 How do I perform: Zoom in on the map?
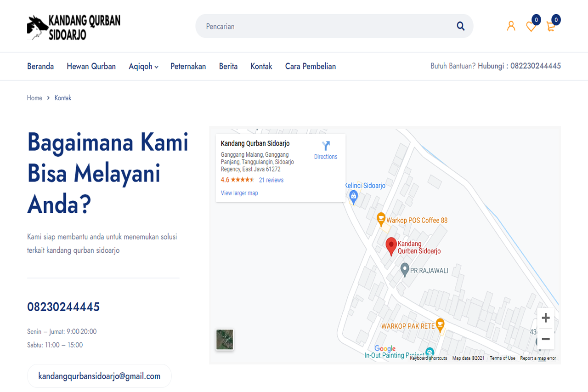pyautogui.click(x=546, y=318)
